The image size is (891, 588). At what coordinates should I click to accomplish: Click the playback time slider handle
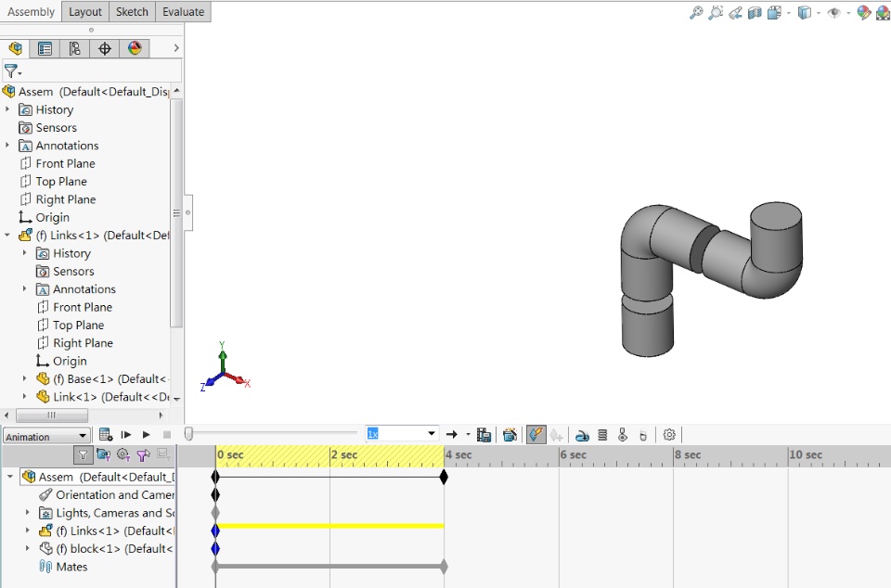pyautogui.click(x=188, y=434)
